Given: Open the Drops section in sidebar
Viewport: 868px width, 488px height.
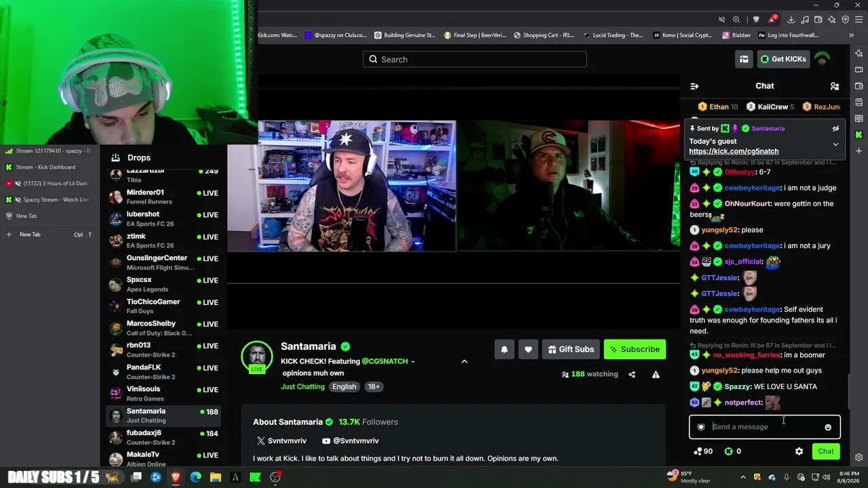Looking at the screenshot, I should 131,157.
